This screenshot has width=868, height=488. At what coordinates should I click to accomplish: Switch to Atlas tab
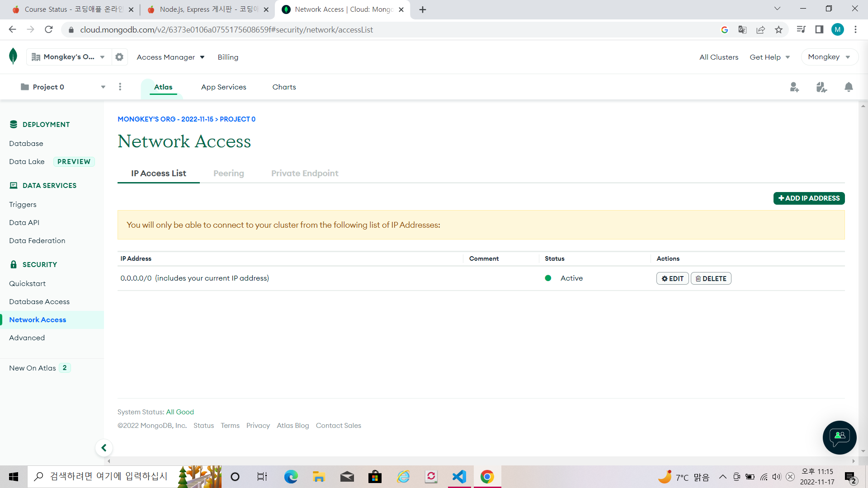(163, 87)
